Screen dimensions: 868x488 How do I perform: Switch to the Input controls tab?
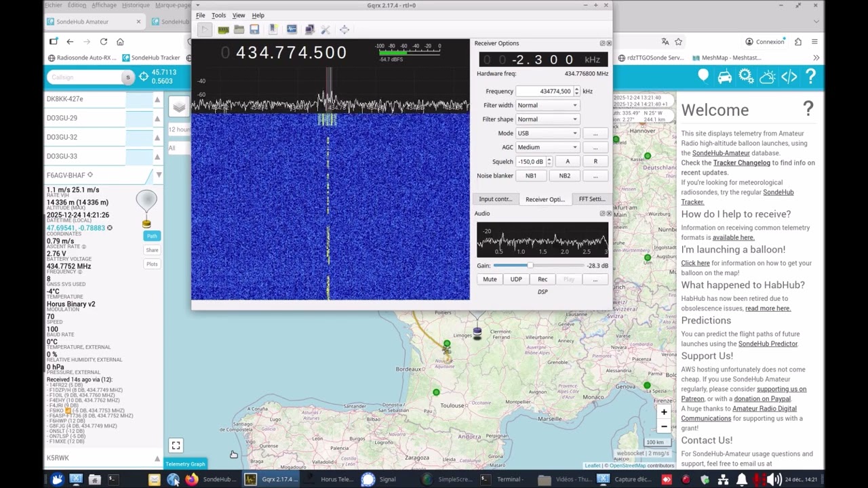[496, 199]
